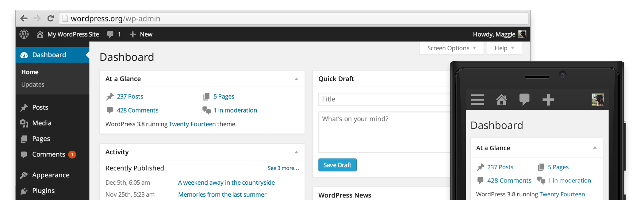
Task: Tap the hamburger menu icon on phone
Action: click(477, 100)
